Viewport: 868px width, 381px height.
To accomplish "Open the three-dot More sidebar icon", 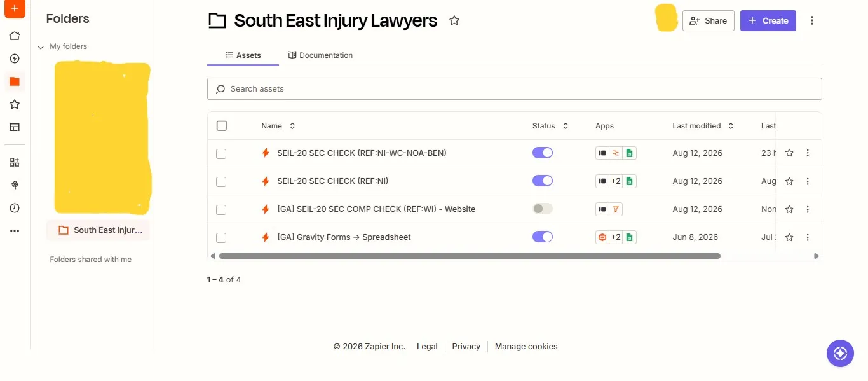I will [x=15, y=231].
